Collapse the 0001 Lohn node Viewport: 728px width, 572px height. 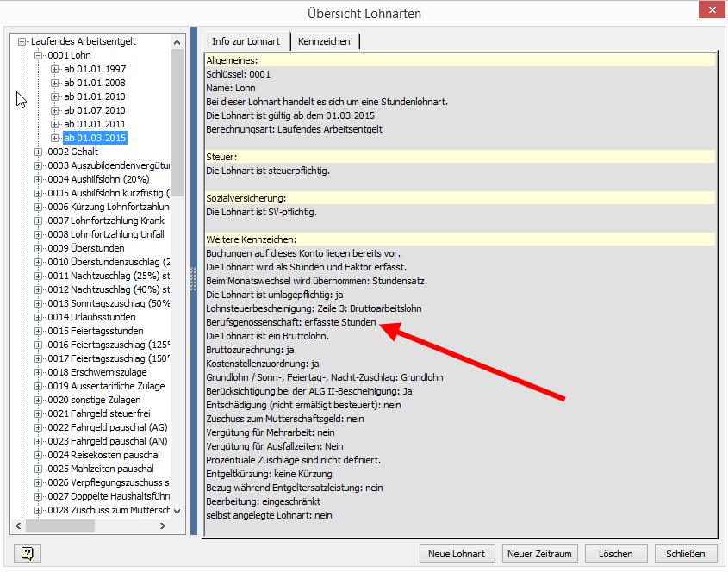click(x=38, y=55)
